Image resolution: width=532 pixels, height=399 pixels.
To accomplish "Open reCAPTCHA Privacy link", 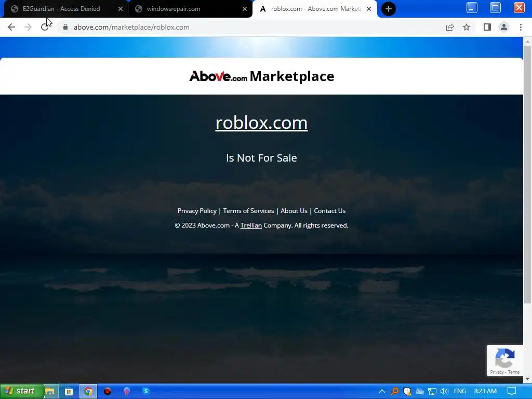I will click(x=497, y=372).
